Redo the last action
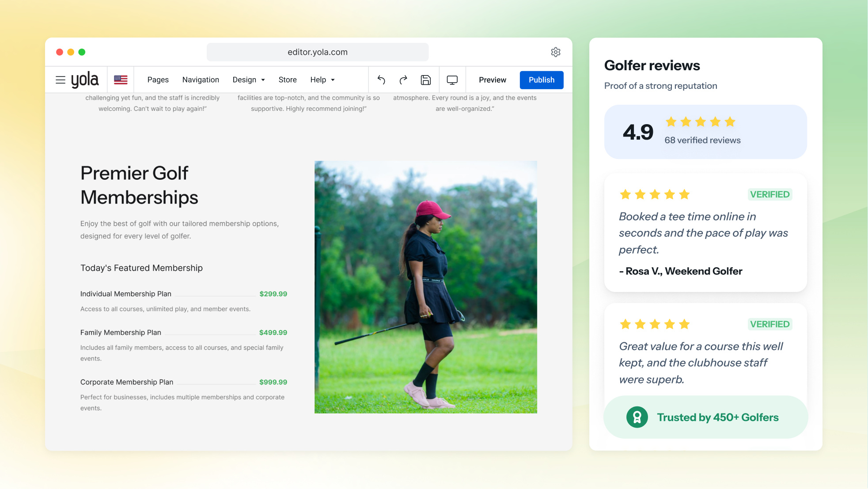 coord(403,80)
